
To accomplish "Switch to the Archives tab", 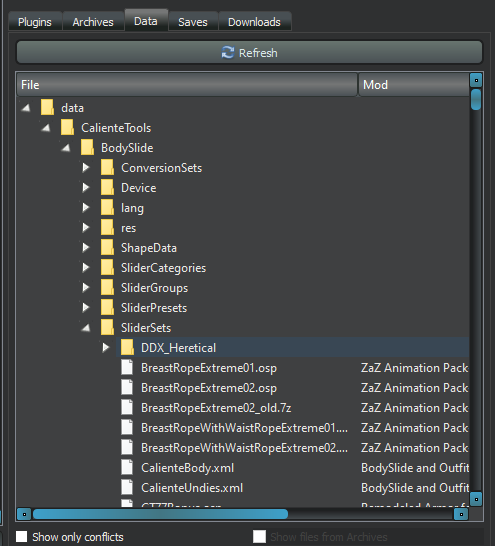I will click(x=93, y=22).
